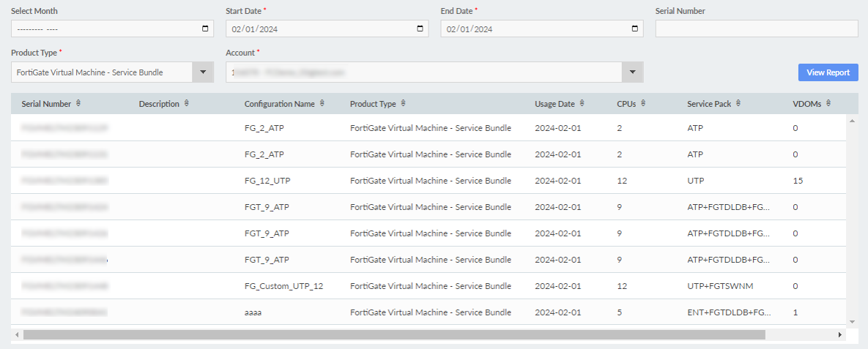Image resolution: width=868 pixels, height=349 pixels.
Task: Select the FG_12_UTP configuration cell
Action: [267, 181]
